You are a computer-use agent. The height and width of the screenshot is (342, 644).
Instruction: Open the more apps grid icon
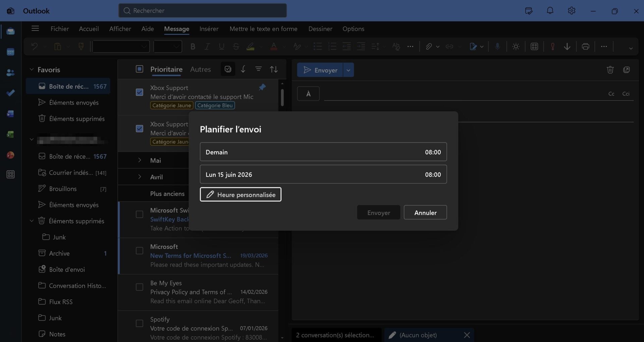click(10, 175)
